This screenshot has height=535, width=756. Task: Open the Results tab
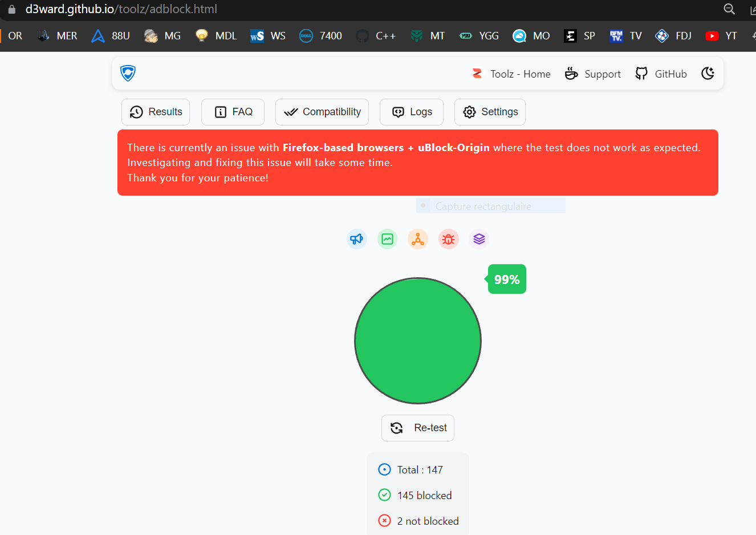(x=156, y=112)
